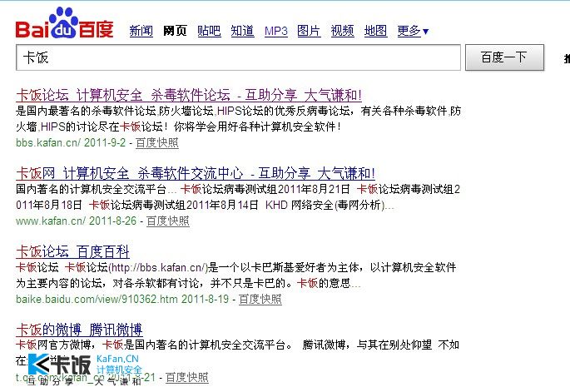Viewport: 570px width, 392px height.
Task: Open 百度快照 for t.qq.com result
Action: (x=187, y=377)
